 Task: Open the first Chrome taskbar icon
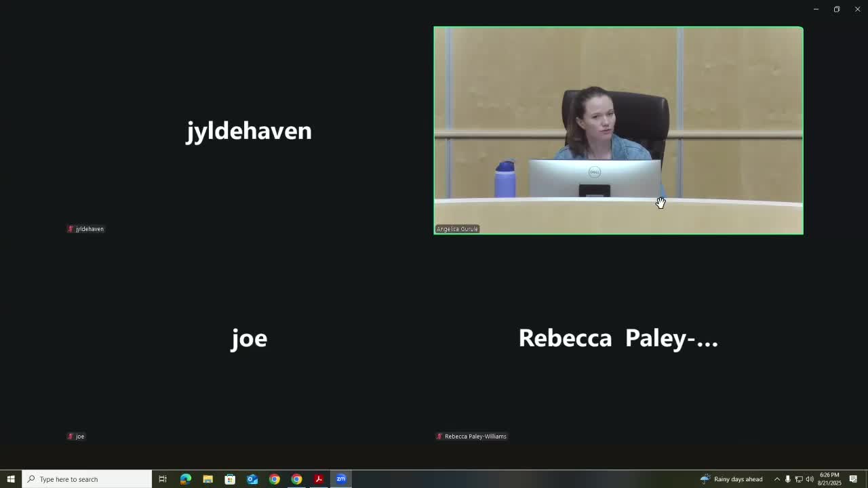pos(275,479)
